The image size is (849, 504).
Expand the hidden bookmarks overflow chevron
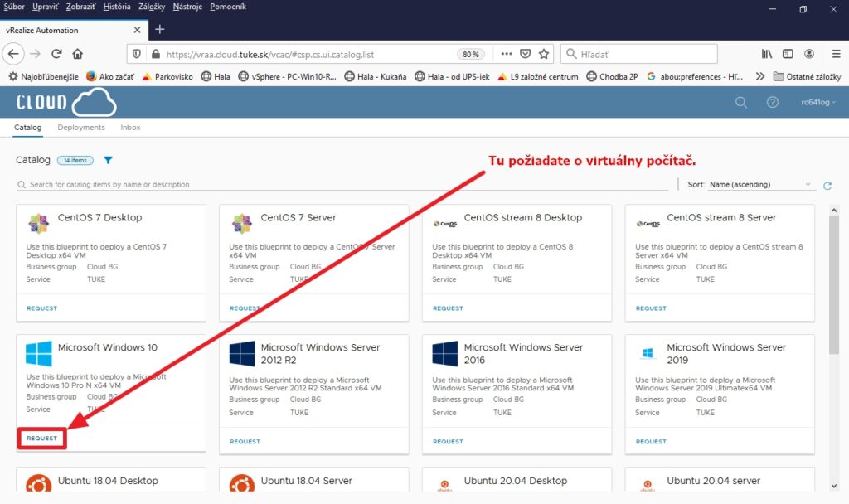760,76
